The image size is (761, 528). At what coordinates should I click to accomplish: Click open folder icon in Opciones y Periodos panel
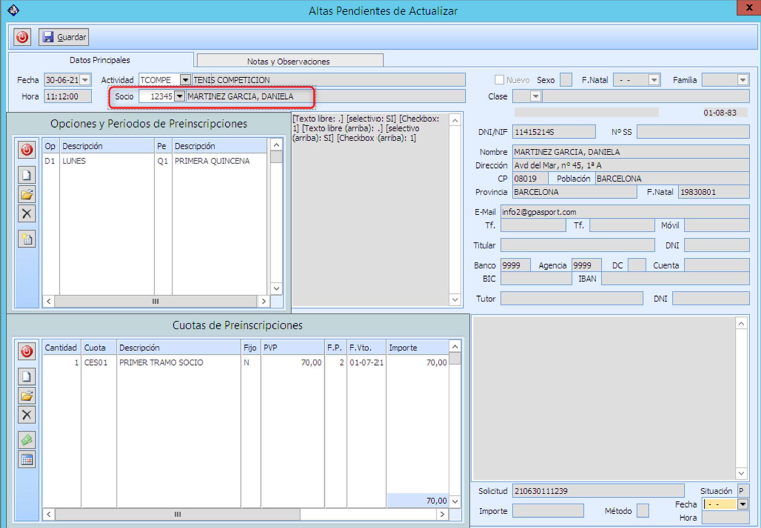27,195
